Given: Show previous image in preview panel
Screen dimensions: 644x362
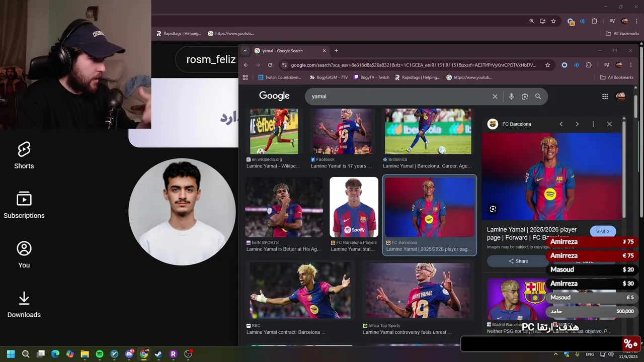Looking at the screenshot, I should [561, 124].
